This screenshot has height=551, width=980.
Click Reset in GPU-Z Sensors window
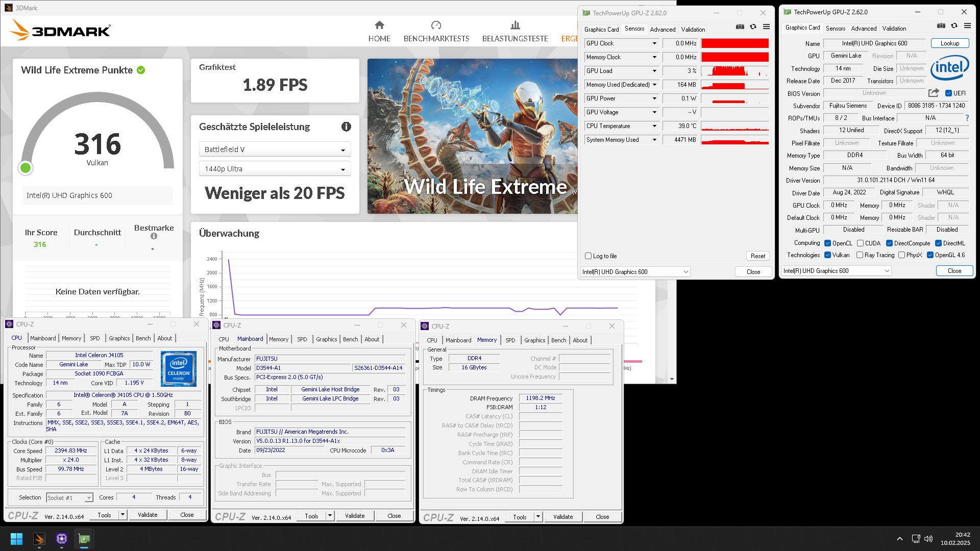[758, 256]
